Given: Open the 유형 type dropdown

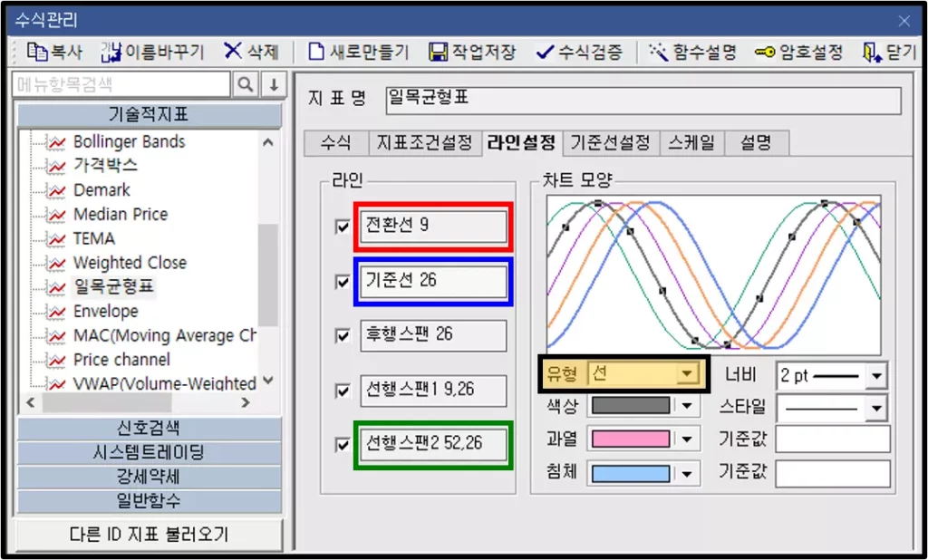Looking at the screenshot, I should tap(687, 374).
